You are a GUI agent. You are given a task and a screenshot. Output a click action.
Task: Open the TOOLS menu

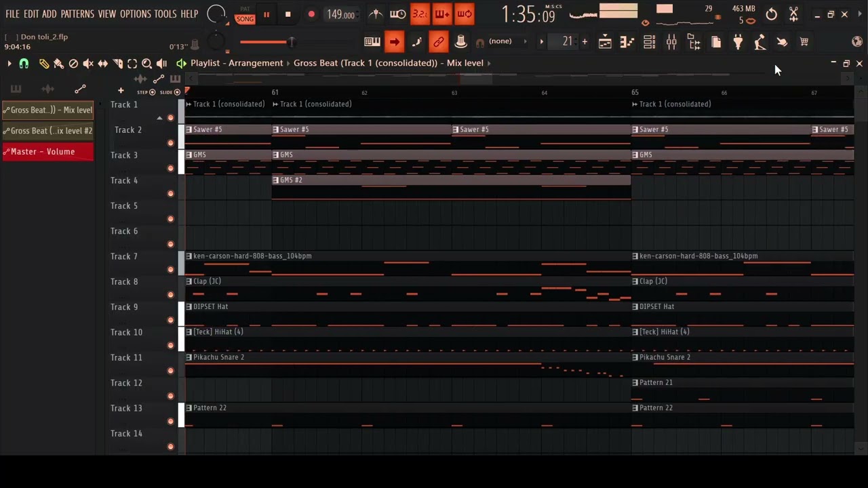point(165,14)
